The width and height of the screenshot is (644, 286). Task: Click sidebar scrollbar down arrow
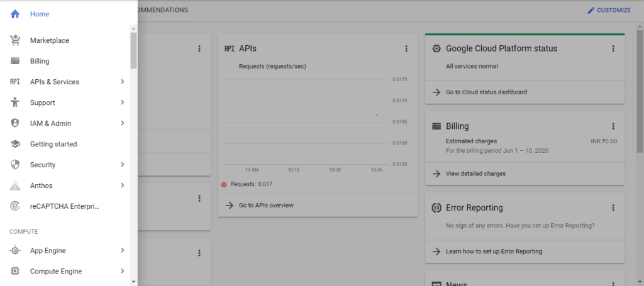pyautogui.click(x=133, y=282)
